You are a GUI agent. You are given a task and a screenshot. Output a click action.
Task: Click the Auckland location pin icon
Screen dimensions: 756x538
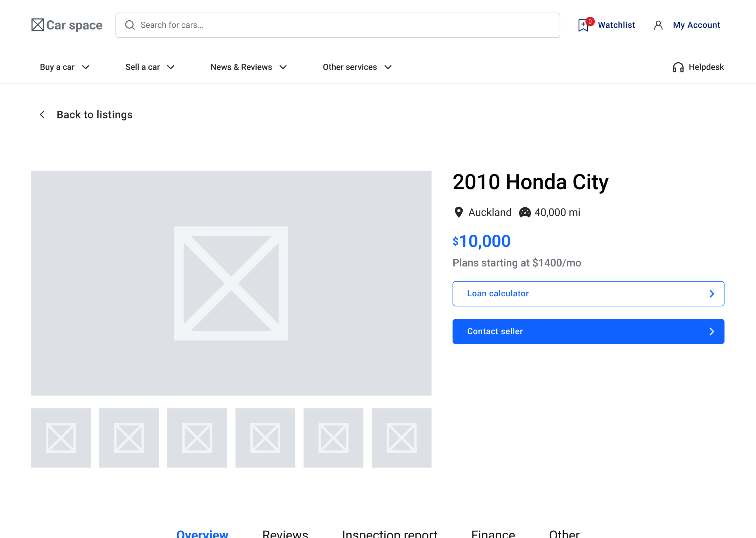pyautogui.click(x=458, y=212)
